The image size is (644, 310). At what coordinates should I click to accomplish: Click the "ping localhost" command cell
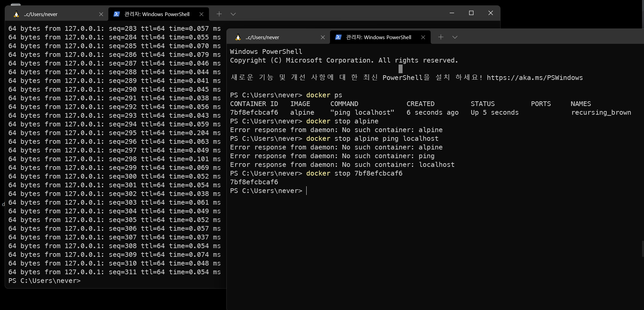(x=362, y=112)
